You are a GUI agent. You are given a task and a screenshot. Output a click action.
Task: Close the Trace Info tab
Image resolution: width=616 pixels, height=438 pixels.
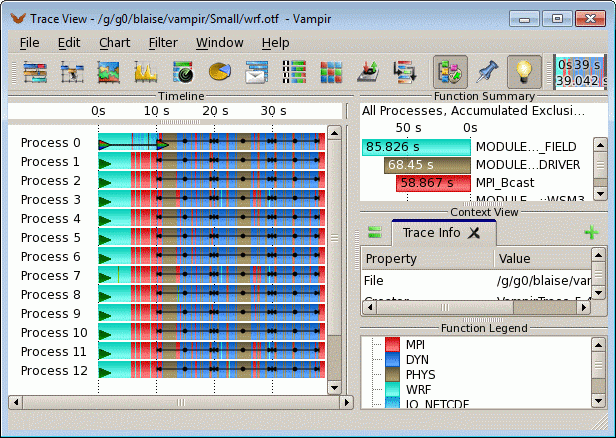click(x=475, y=233)
